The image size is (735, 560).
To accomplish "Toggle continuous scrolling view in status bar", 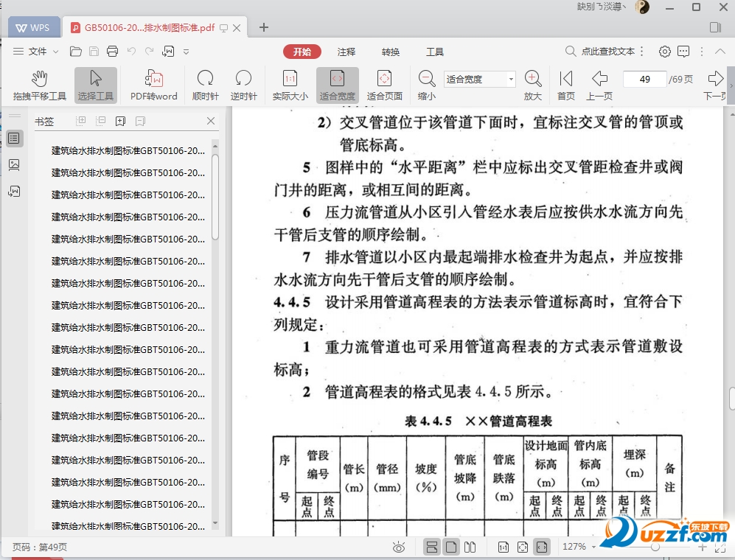I will pyautogui.click(x=432, y=547).
